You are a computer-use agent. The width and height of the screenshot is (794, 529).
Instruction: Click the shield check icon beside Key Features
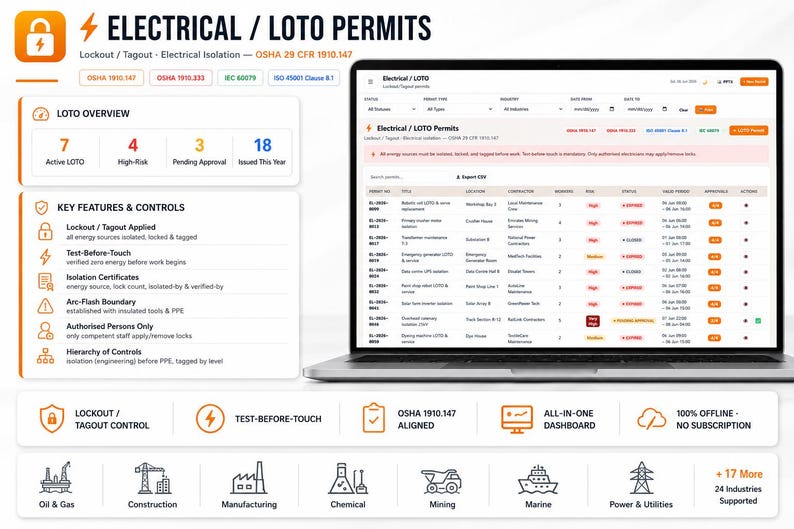pyautogui.click(x=42, y=208)
